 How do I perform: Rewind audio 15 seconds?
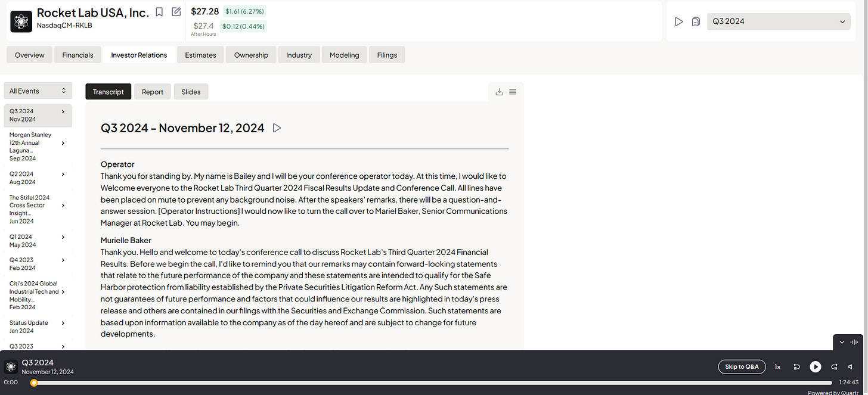click(796, 367)
